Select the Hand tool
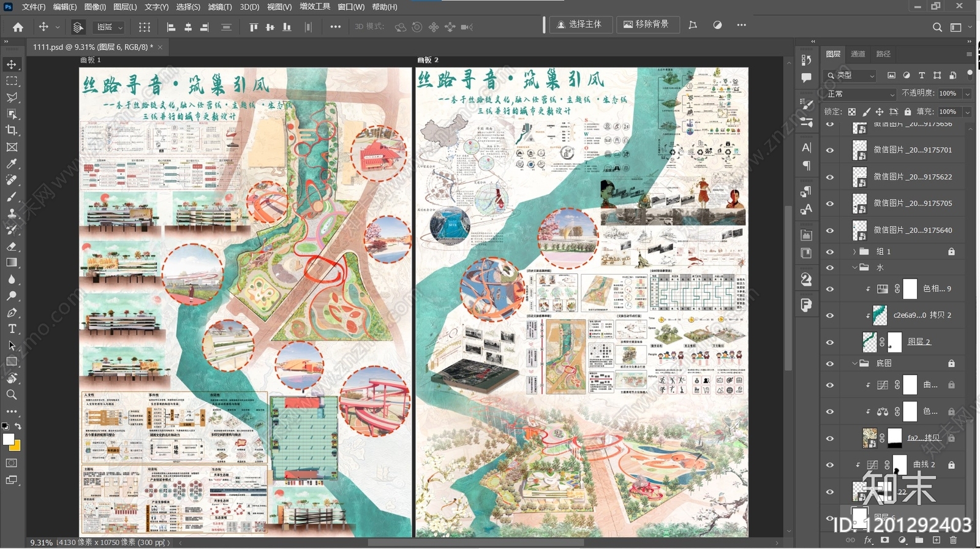This screenshot has height=549, width=980. (x=12, y=379)
